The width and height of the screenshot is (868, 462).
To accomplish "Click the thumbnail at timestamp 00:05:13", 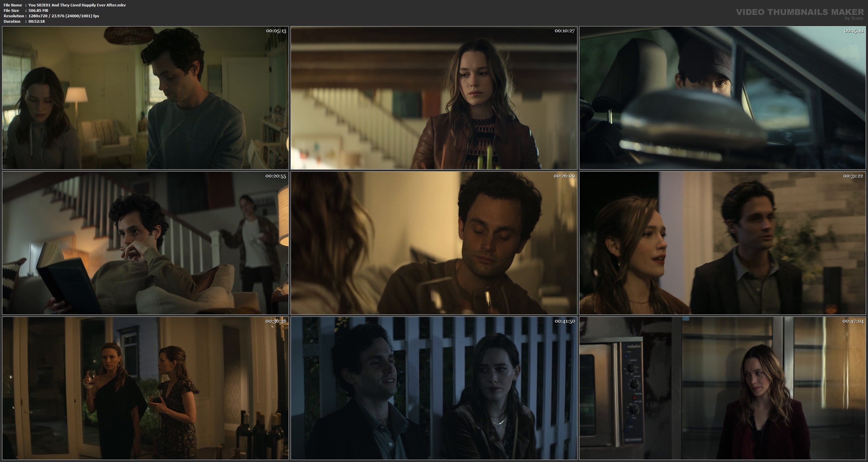I will pyautogui.click(x=145, y=98).
